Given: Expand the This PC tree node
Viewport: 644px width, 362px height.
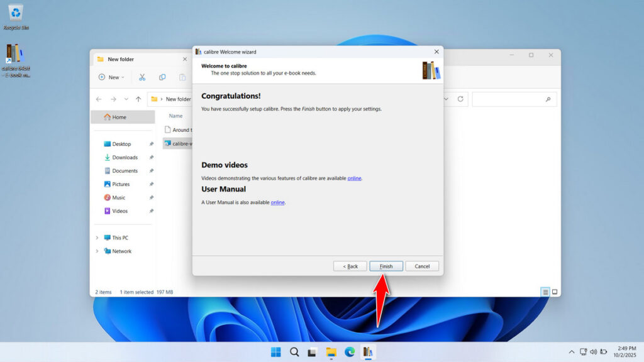Looking at the screenshot, I should [x=97, y=238].
